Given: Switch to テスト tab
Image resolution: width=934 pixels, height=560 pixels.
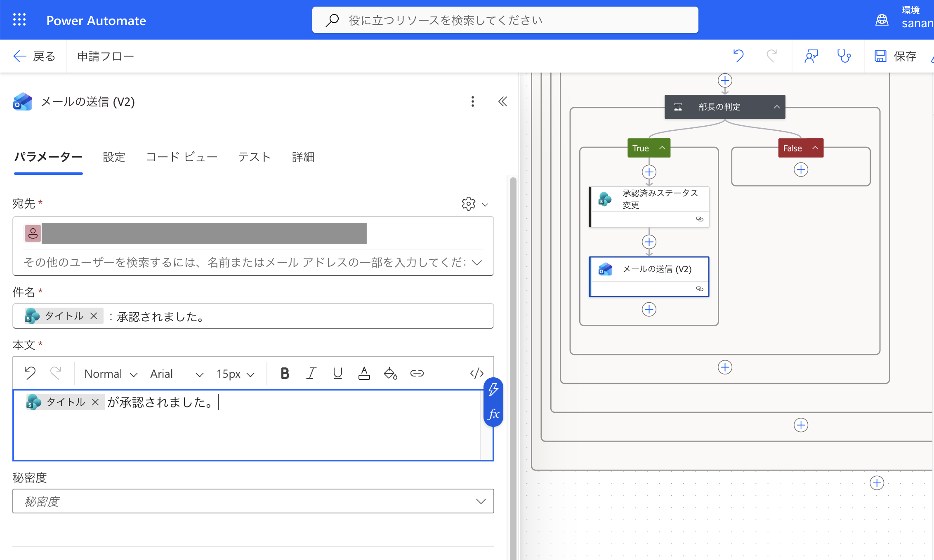Looking at the screenshot, I should pos(254,157).
